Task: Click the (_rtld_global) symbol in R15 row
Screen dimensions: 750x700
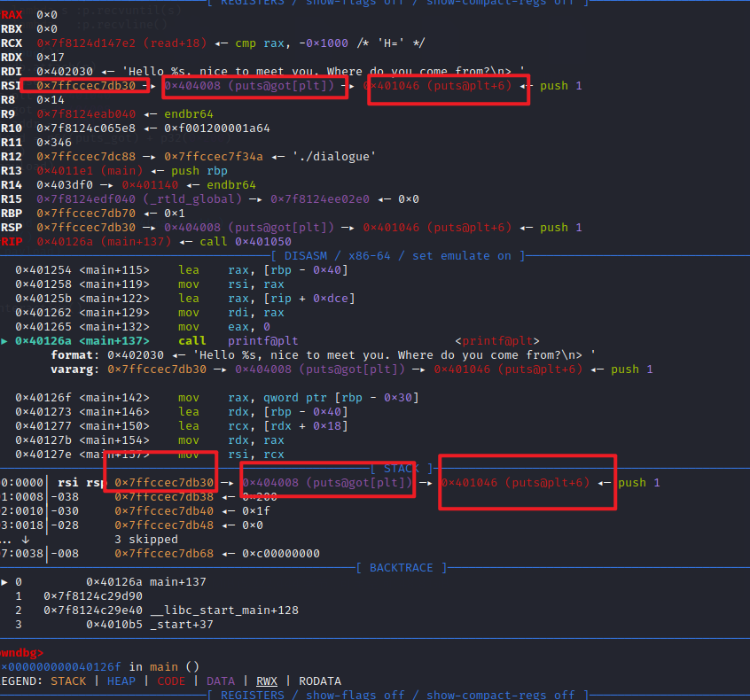Action: click(x=192, y=198)
